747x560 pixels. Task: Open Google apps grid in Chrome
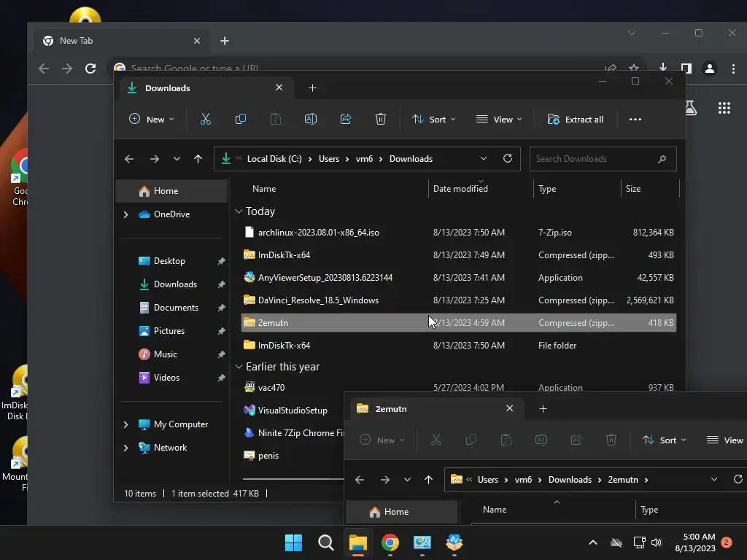[724, 108]
